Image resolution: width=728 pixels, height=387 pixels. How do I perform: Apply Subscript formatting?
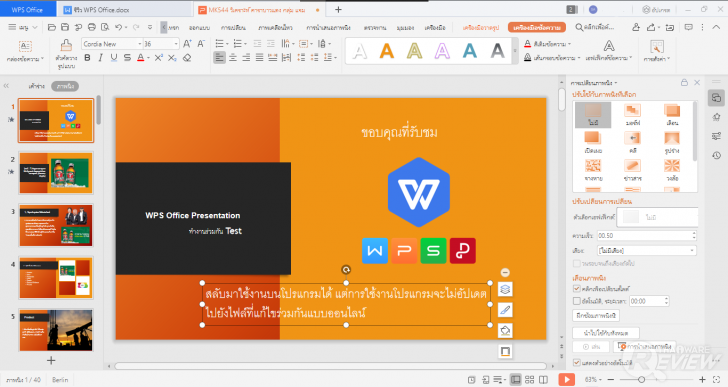coord(172,58)
